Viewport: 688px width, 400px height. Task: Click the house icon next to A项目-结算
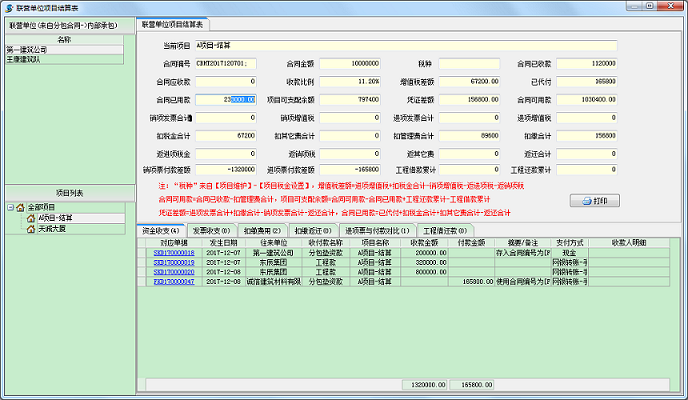coord(32,217)
